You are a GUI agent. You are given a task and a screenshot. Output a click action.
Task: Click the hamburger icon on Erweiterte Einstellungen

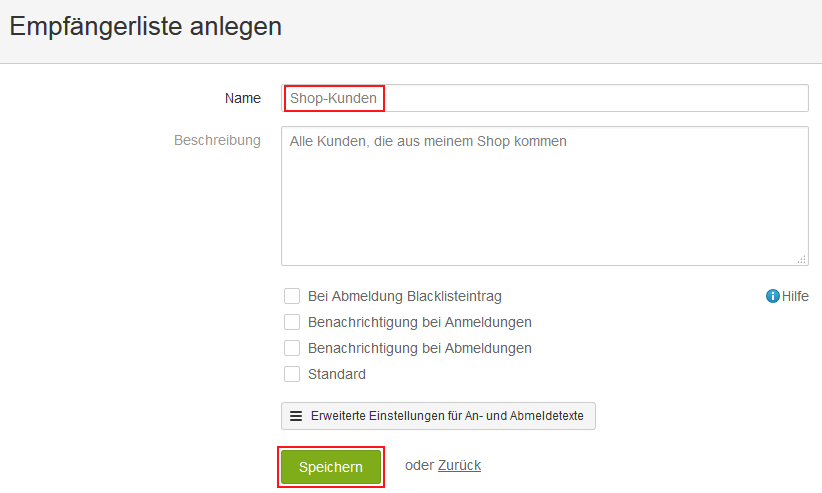point(296,416)
